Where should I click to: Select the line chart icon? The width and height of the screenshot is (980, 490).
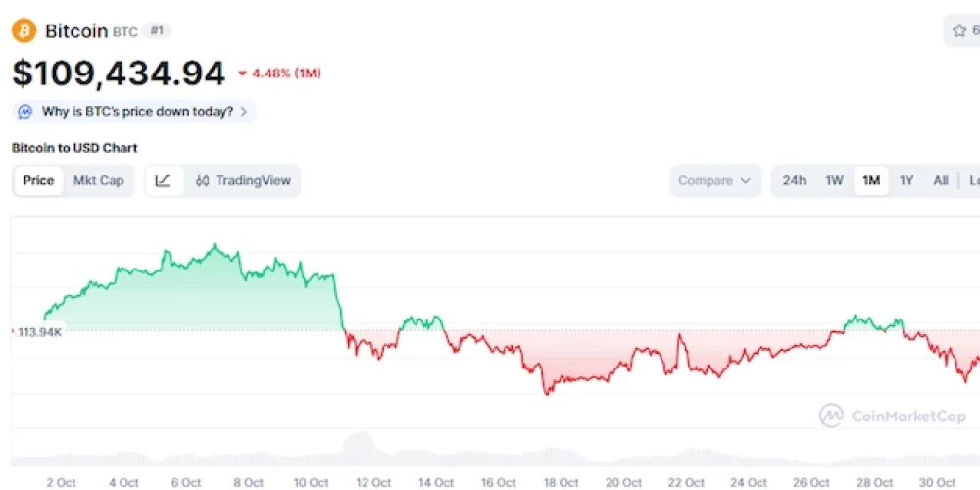[164, 180]
